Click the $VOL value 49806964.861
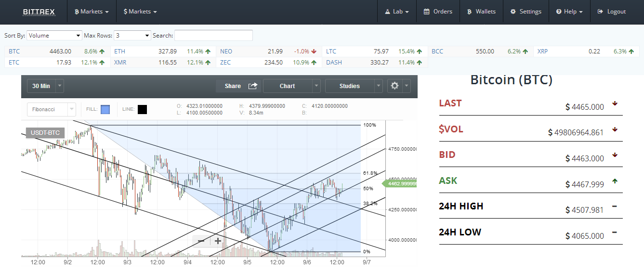Image resolution: width=644 pixels, height=272 pixels. click(x=576, y=132)
